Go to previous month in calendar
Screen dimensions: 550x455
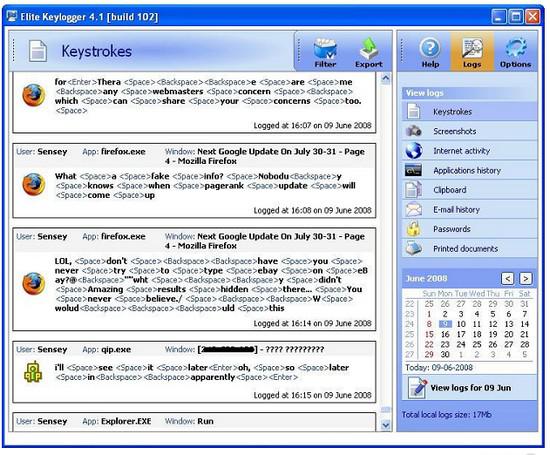pos(508,279)
